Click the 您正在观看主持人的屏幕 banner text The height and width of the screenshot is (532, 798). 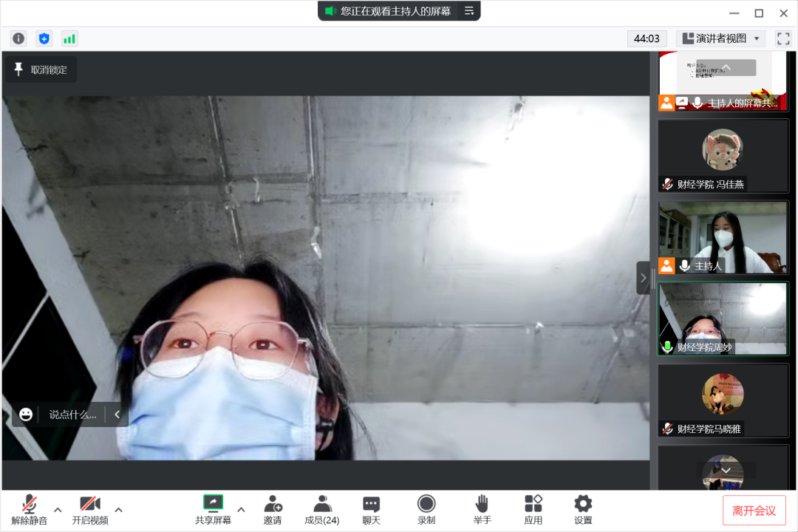(x=396, y=10)
